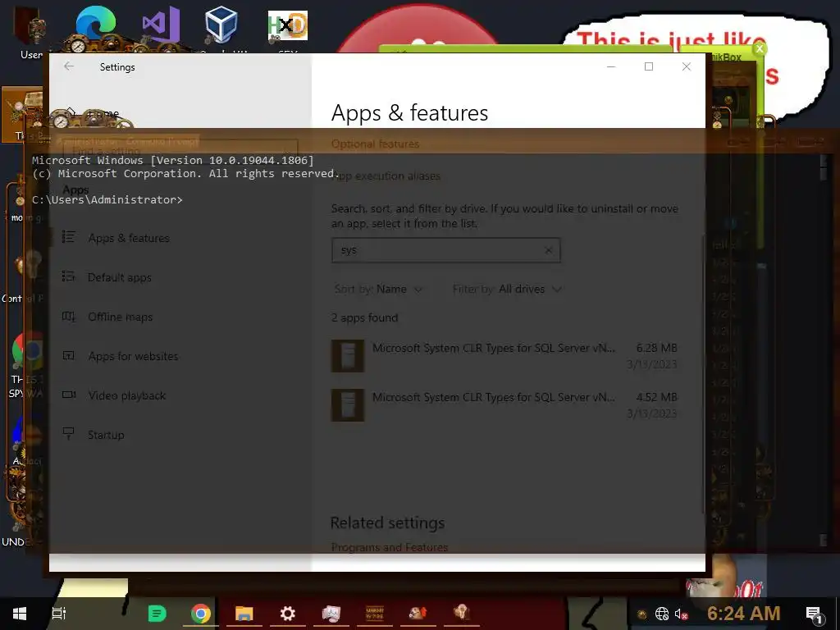Close the green popup box
The image size is (840, 630).
759,49
